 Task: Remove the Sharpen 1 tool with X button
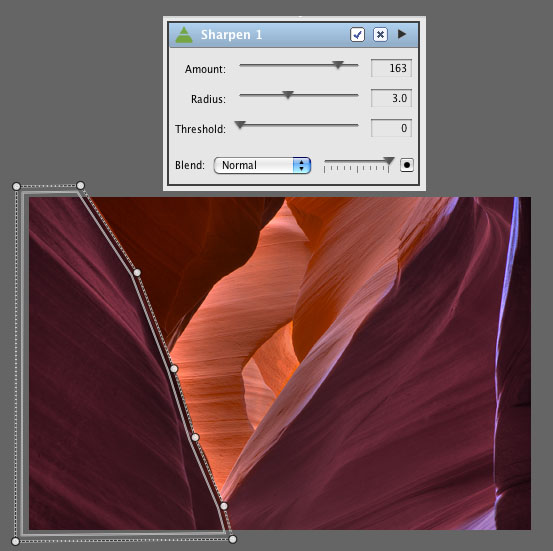tap(380, 35)
